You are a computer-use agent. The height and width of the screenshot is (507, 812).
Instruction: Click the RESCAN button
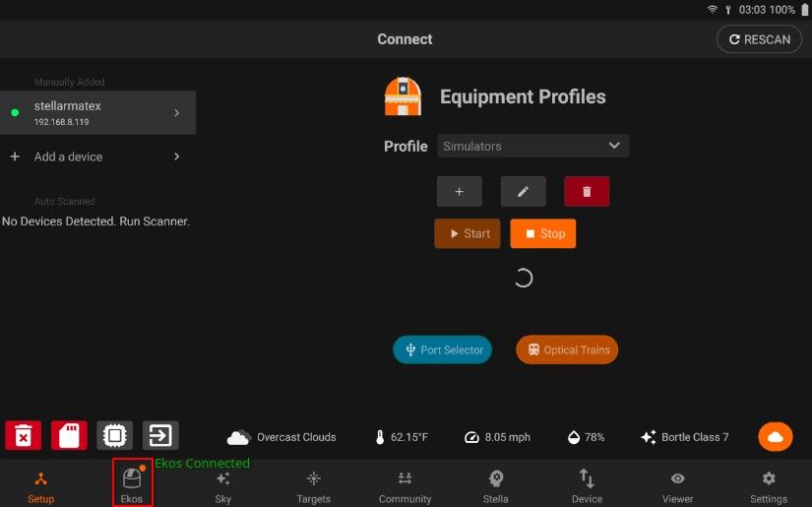(x=759, y=39)
